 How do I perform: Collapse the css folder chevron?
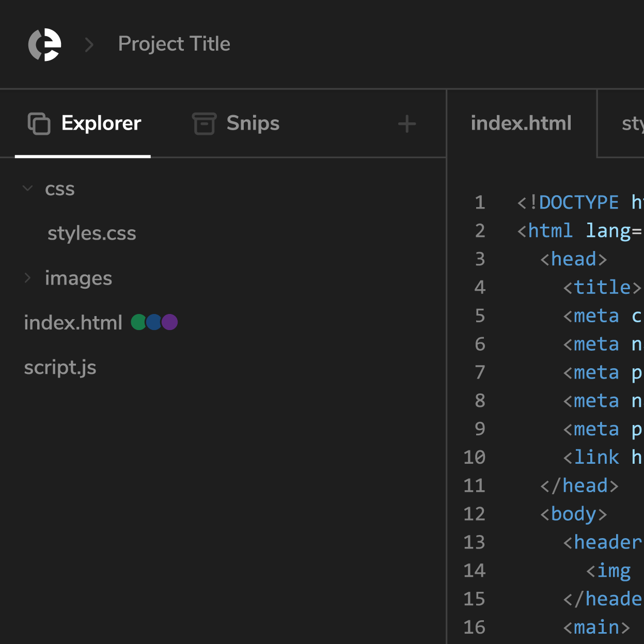27,189
